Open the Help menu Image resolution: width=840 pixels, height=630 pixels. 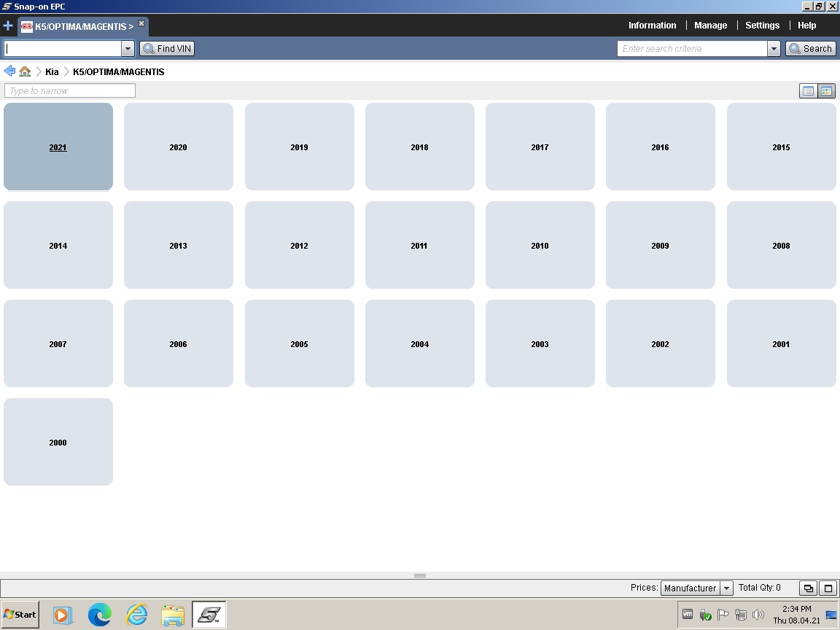click(x=806, y=26)
